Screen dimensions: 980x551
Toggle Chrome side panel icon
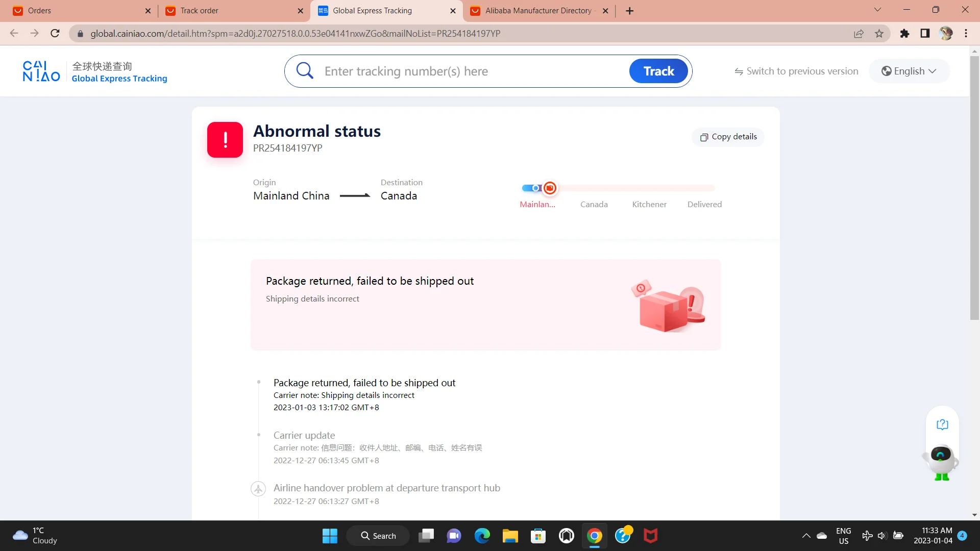tap(925, 34)
